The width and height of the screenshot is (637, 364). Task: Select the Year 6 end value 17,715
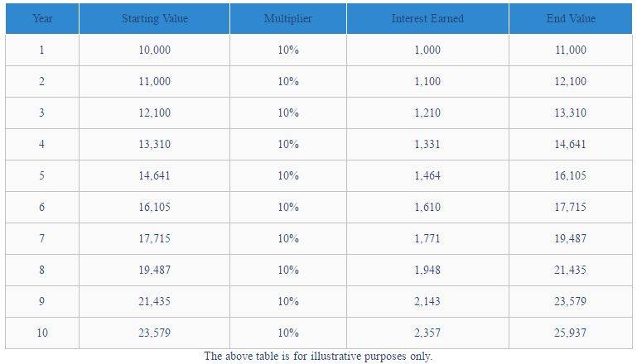(571, 207)
